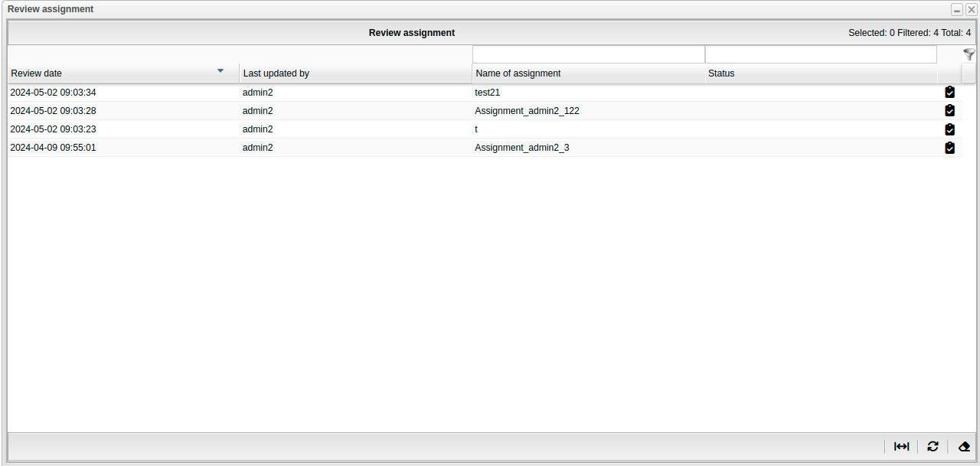The width and height of the screenshot is (980, 466).
Task: Select row dated 2024-05-02 09:03:23
Action: (53, 129)
